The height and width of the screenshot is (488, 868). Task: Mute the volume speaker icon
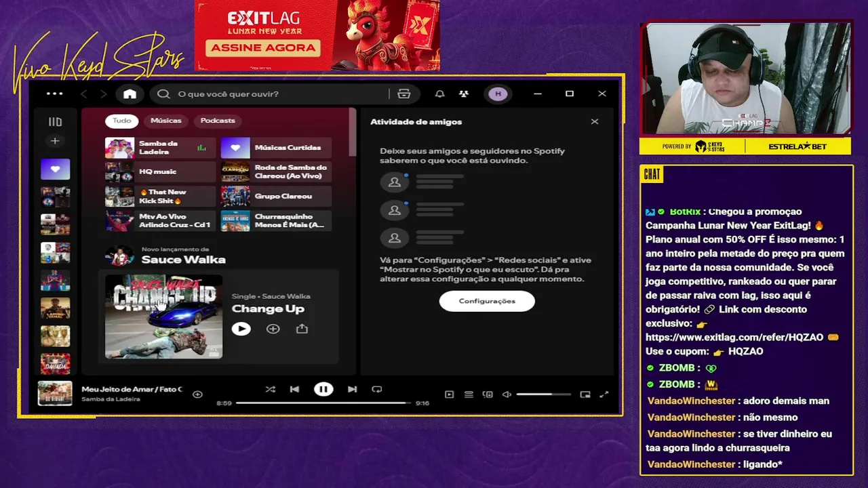(507, 394)
